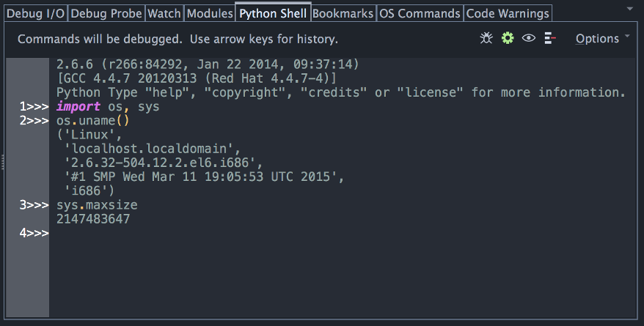The image size is (644, 326).
Task: Go to the Code Warnings tab
Action: coord(508,13)
